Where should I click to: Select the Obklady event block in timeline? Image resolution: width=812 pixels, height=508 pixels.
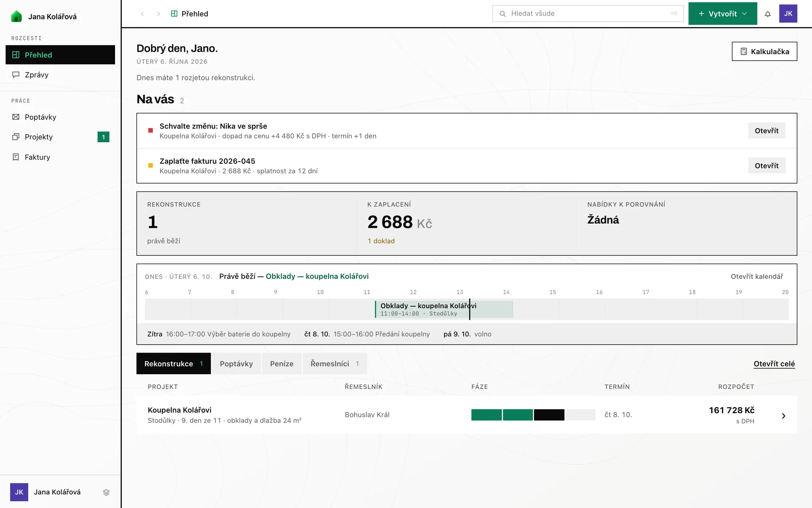(x=444, y=309)
